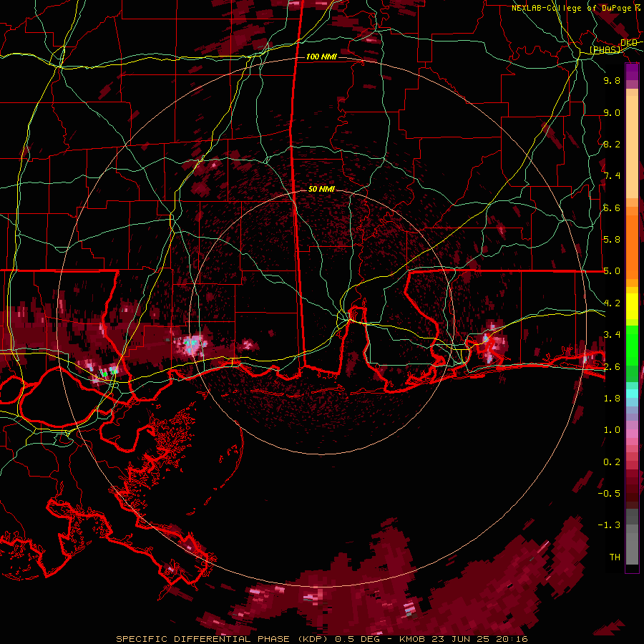644x644 pixels.
Task: Click the purple swatch atop the color bar
Action: tap(632, 72)
